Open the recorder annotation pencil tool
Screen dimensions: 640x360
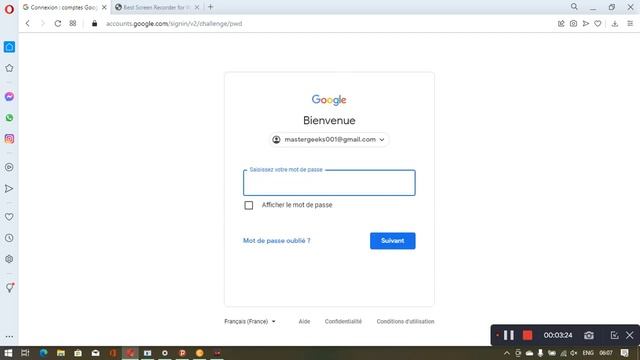pos(614,336)
